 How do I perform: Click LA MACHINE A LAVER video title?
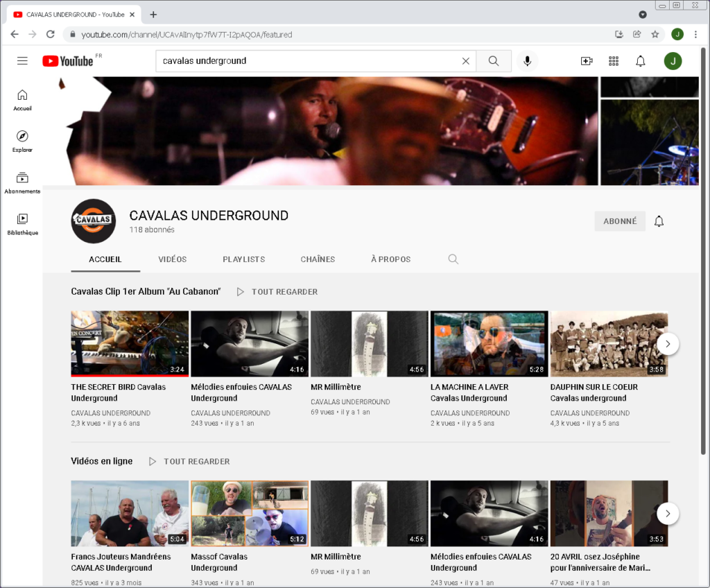469,392
